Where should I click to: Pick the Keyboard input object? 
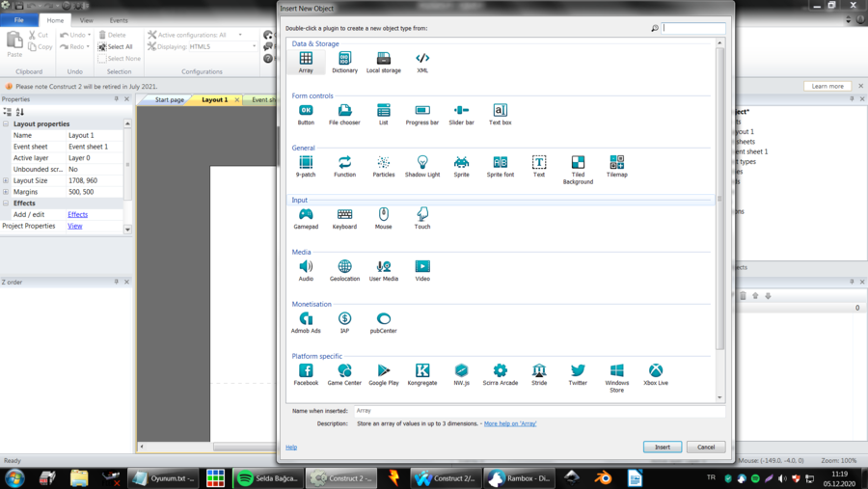344,215
